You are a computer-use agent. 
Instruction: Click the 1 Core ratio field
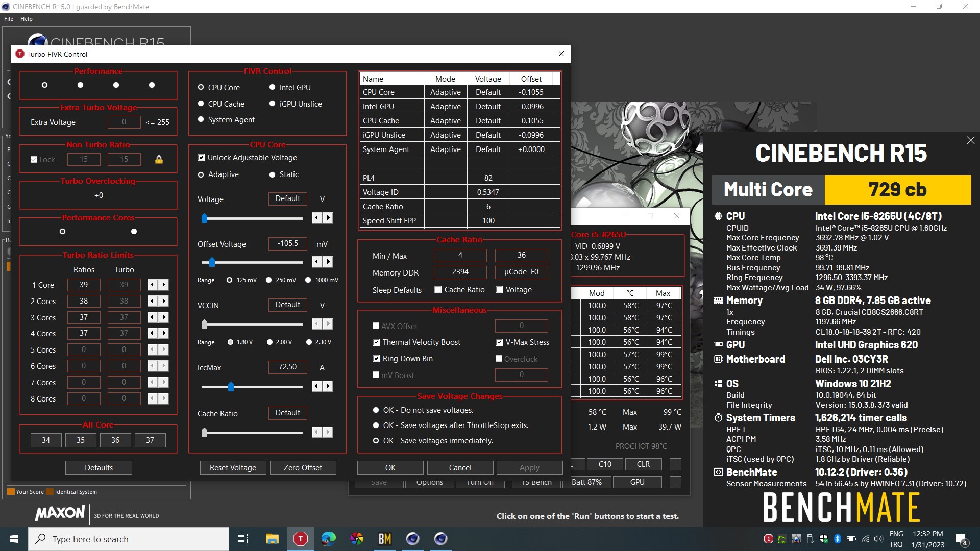tap(84, 285)
